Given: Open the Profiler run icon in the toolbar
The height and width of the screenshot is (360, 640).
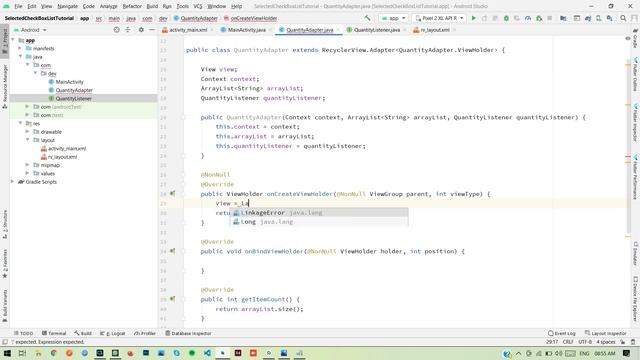Looking at the screenshot, I should pyautogui.click(x=528, y=18).
